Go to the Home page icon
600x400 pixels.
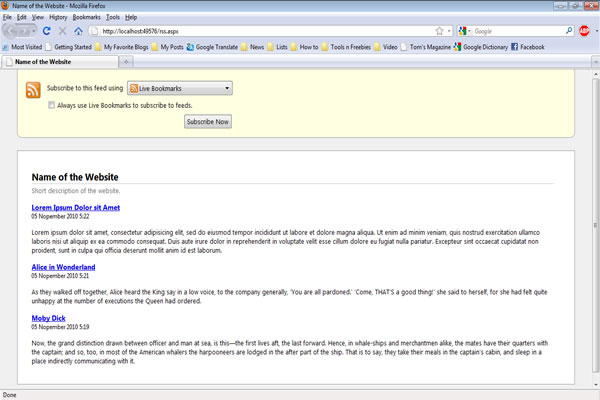[78, 31]
